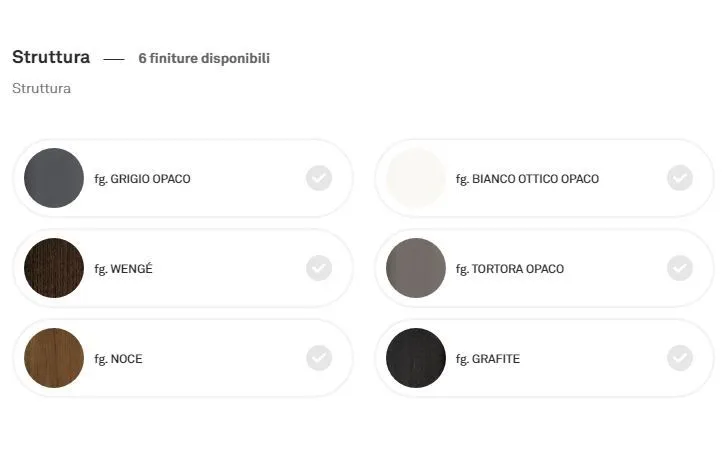The height and width of the screenshot is (473, 724).
Task: Click the fg. BIANCO OTTICO OPACO label
Action: click(x=527, y=179)
